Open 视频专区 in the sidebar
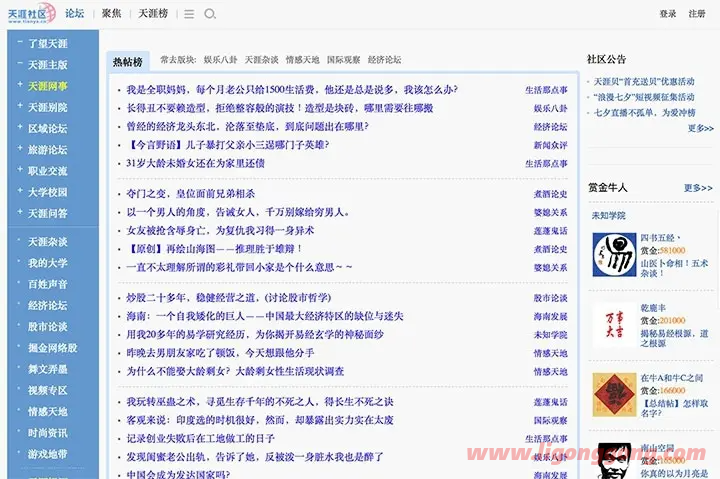The image size is (720, 479). 48,390
